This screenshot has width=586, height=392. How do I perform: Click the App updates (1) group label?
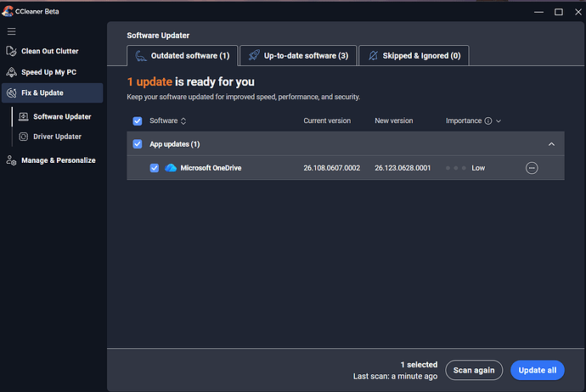point(175,144)
